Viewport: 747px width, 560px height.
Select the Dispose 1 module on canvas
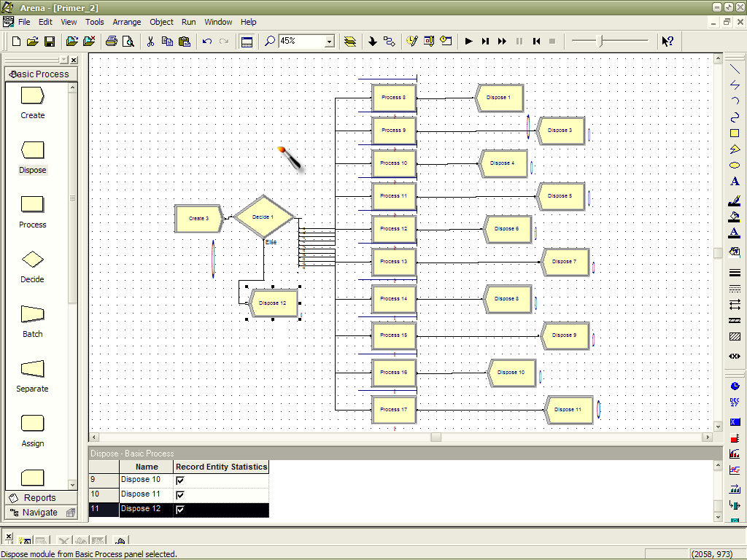(499, 98)
